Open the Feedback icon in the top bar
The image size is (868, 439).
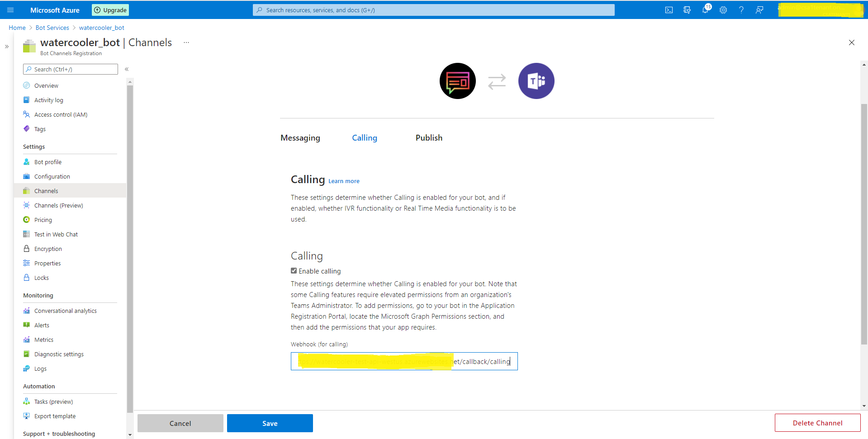(759, 10)
